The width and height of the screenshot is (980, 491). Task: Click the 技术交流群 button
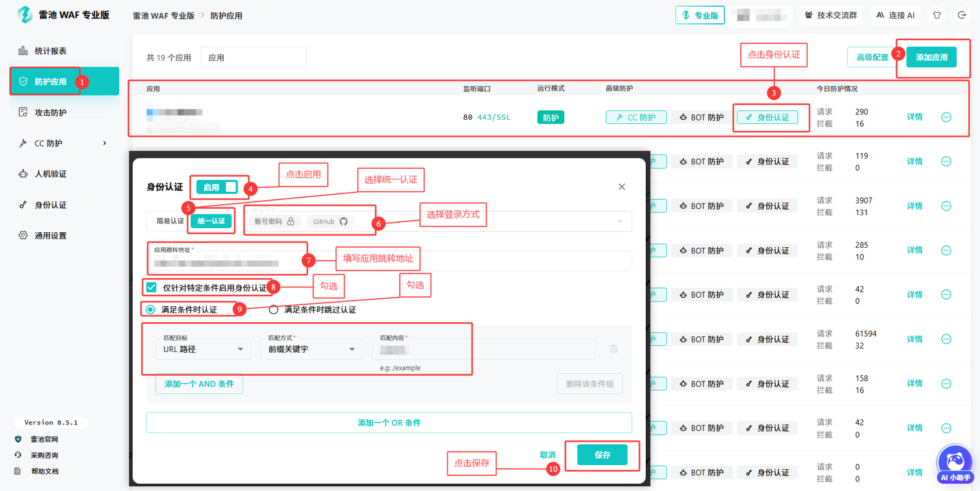(831, 15)
